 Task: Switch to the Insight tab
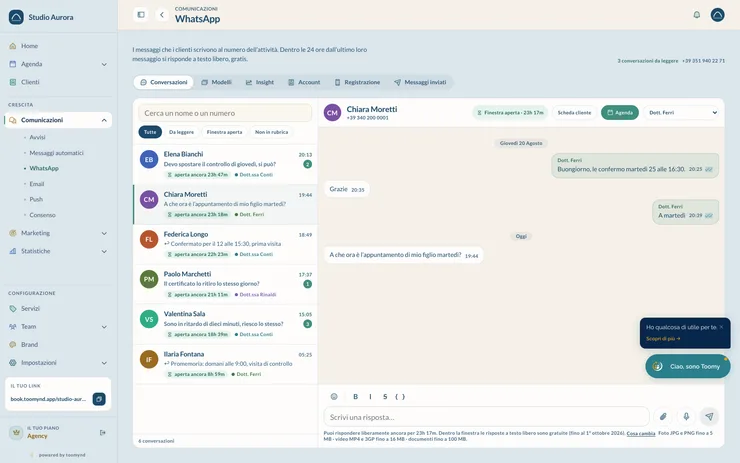[x=260, y=82]
